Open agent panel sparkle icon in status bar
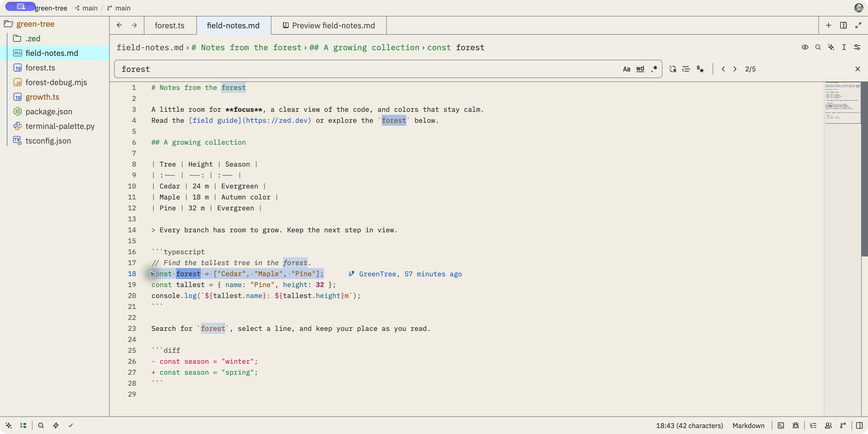This screenshot has height=434, width=868. click(x=8, y=426)
